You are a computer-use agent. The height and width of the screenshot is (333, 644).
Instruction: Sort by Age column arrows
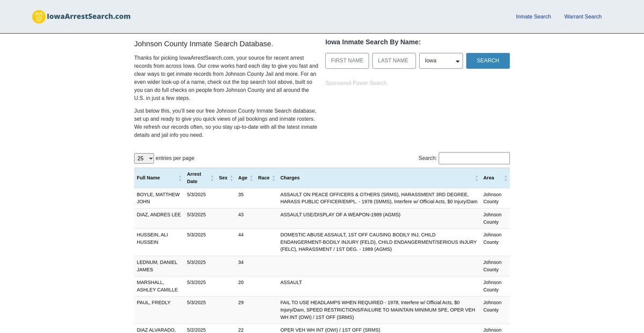tap(251, 178)
